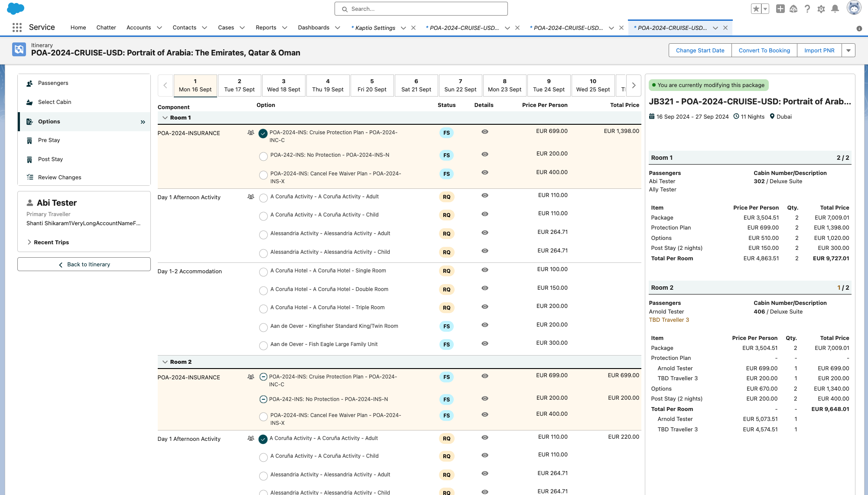Viewport: 868px width, 495px height.
Task: Open dropdown arrow next to Import PNR
Action: pos(848,50)
